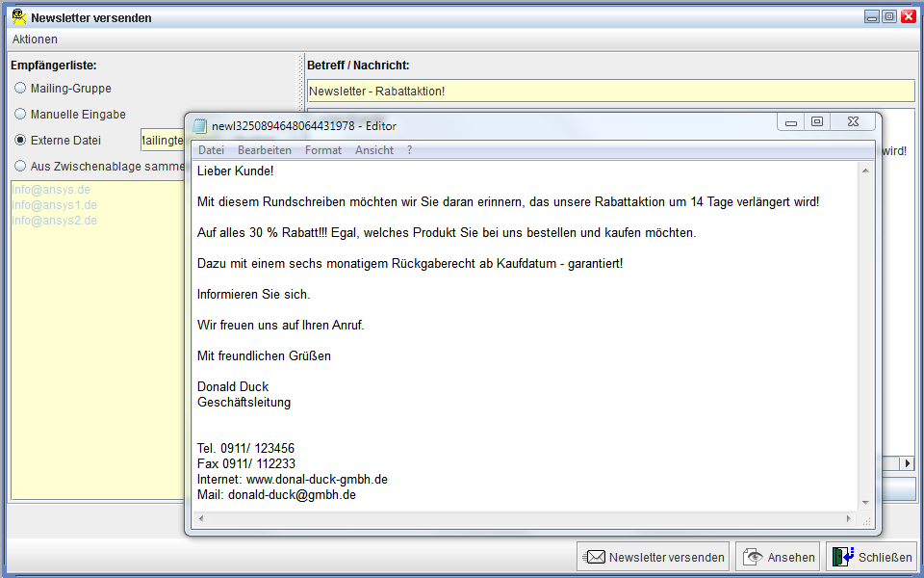Maximize the Editor window
This screenshot has height=578, width=924.
(x=817, y=122)
